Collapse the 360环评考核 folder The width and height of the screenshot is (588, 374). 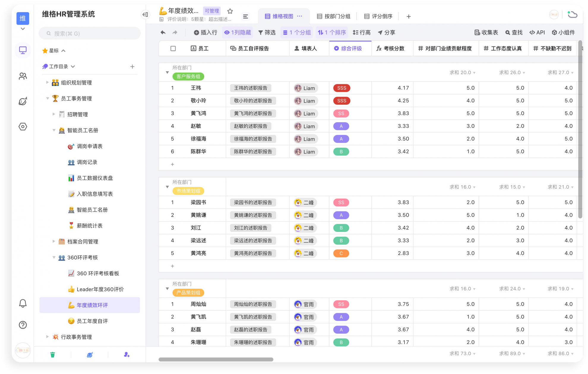54,257
